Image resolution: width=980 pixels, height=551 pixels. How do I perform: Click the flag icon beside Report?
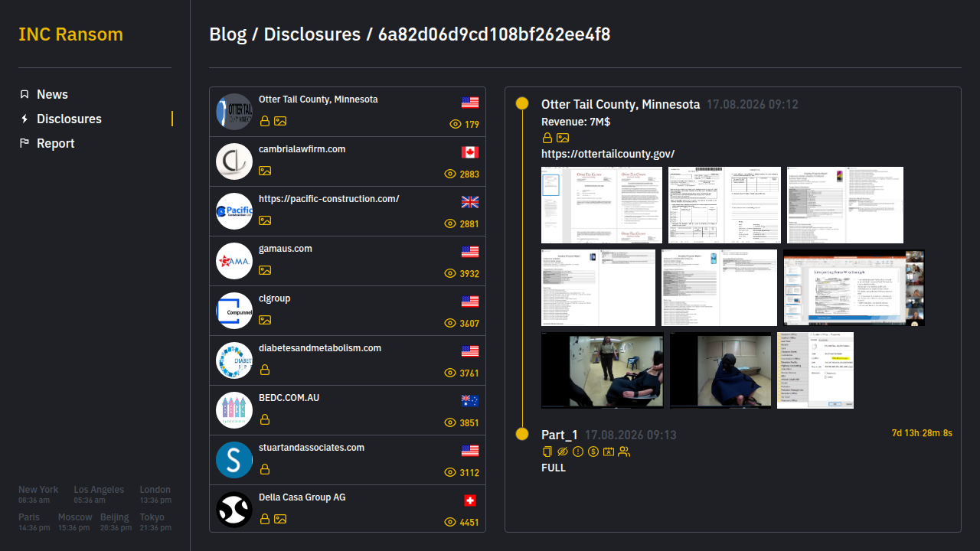pos(24,143)
